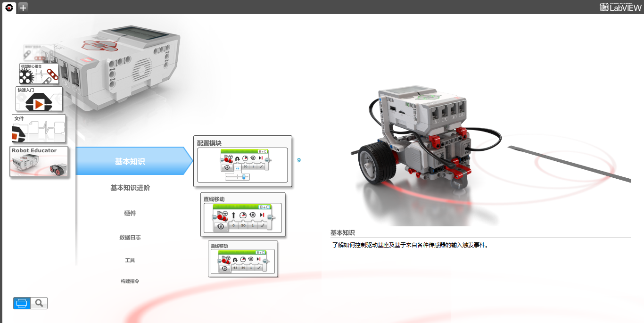Image resolution: width=644 pixels, height=323 pixels.
Task: Click the brake checkmark in 曲线移动 block
Action: pos(260,267)
